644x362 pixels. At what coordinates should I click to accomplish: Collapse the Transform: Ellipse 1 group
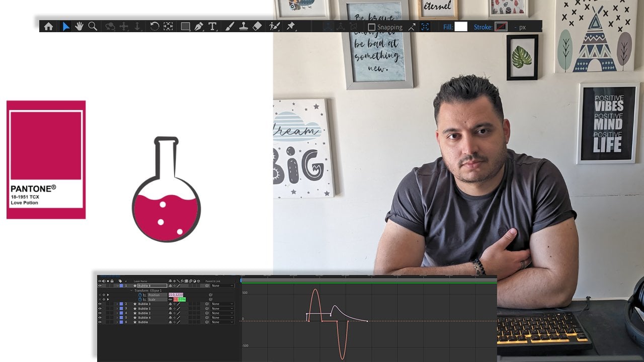tap(132, 291)
